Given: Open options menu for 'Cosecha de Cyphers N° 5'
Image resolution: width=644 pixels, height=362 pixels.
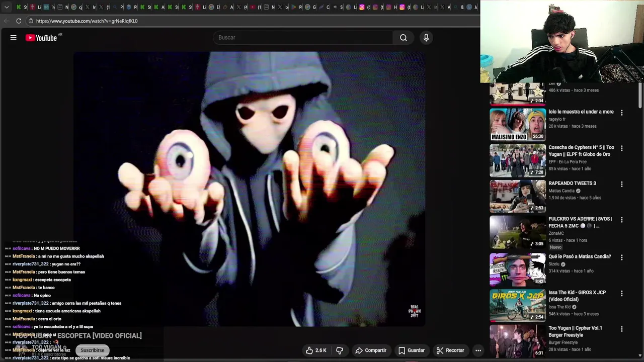Looking at the screenshot, I should (x=622, y=148).
